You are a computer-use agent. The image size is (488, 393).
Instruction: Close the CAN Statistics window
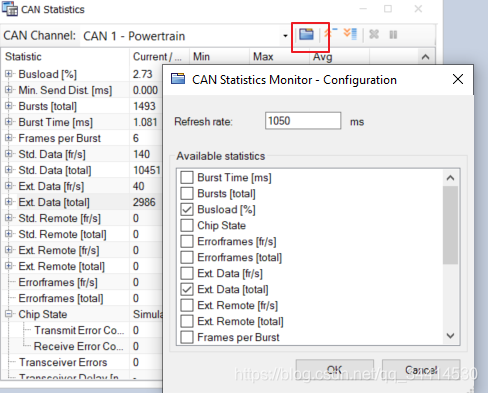click(418, 9)
